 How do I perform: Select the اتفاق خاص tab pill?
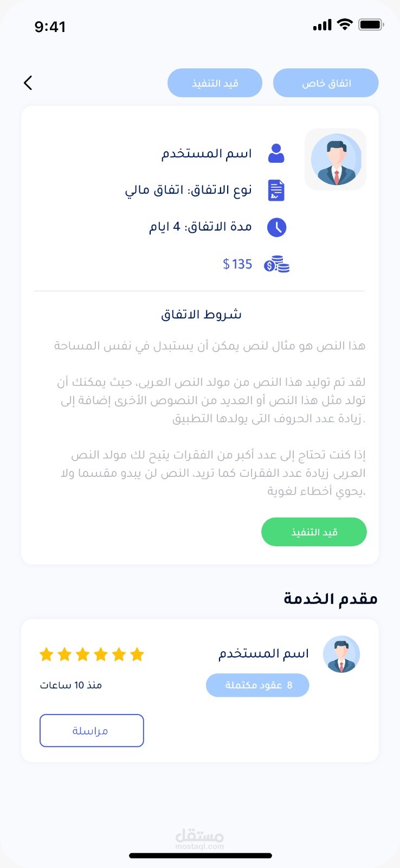326,83
